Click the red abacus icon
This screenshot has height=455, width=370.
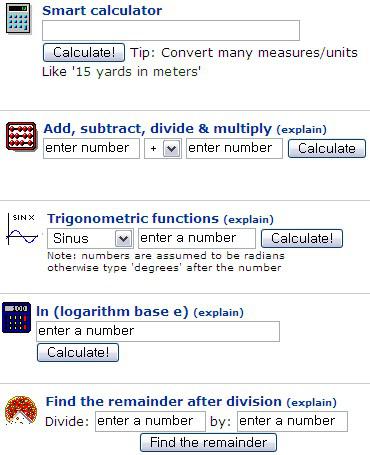click(x=21, y=137)
